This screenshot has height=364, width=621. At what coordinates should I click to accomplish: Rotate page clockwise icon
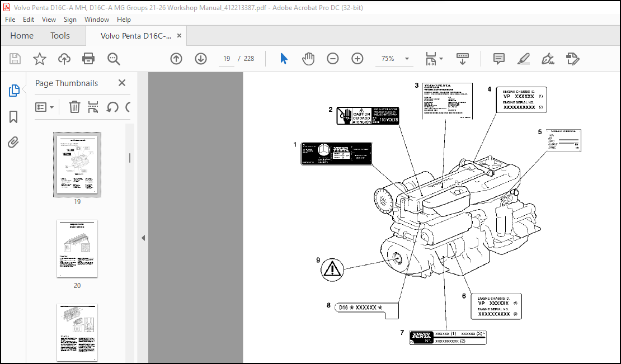tap(128, 107)
